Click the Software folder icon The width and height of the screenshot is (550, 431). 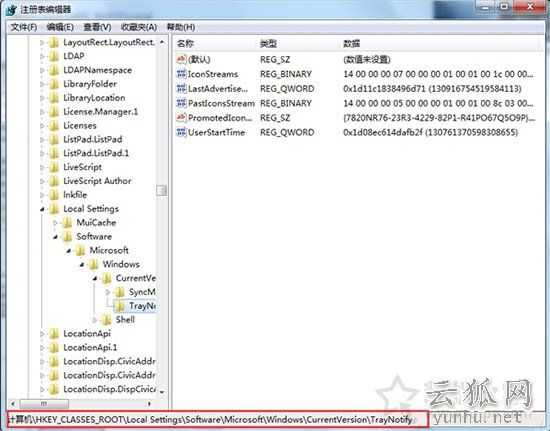click(67, 237)
